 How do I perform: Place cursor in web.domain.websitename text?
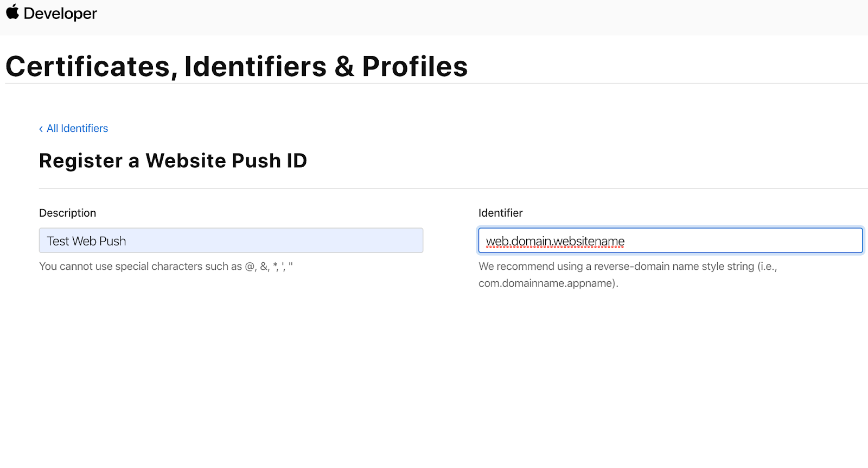click(555, 241)
